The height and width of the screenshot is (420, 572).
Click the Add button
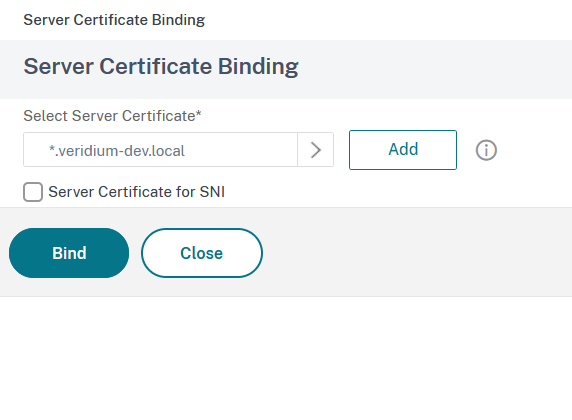click(403, 150)
